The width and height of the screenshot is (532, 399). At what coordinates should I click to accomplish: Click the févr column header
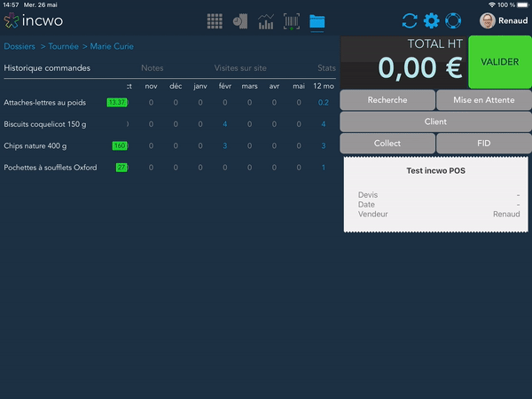pyautogui.click(x=225, y=86)
